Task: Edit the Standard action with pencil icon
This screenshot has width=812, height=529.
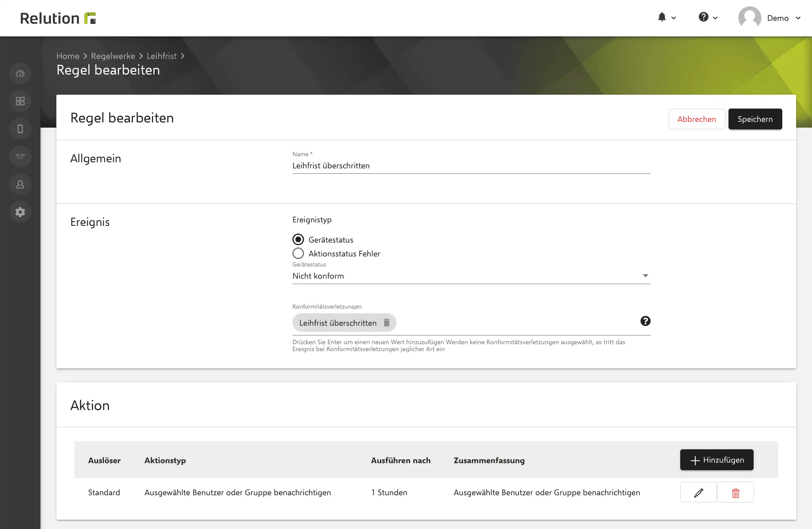Action: click(x=698, y=492)
